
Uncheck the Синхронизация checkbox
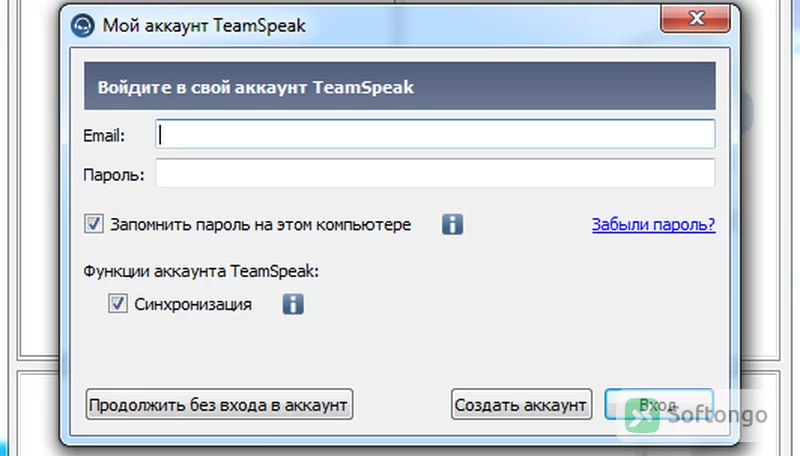tap(117, 303)
